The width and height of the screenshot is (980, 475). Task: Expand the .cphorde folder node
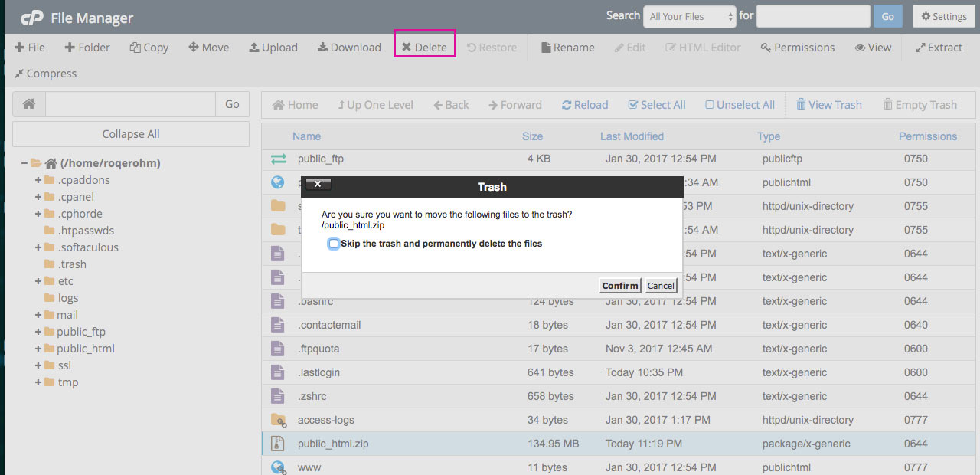[x=38, y=214]
